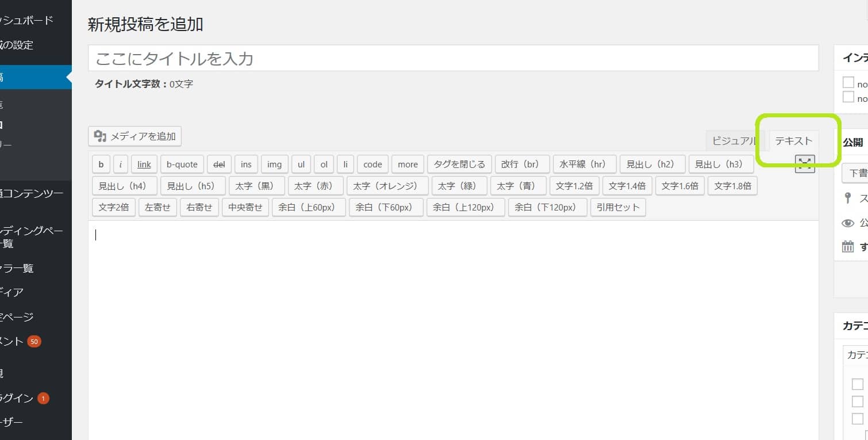This screenshot has width=868, height=440.
Task: Align right with the 右寄せ button
Action: [x=199, y=207]
